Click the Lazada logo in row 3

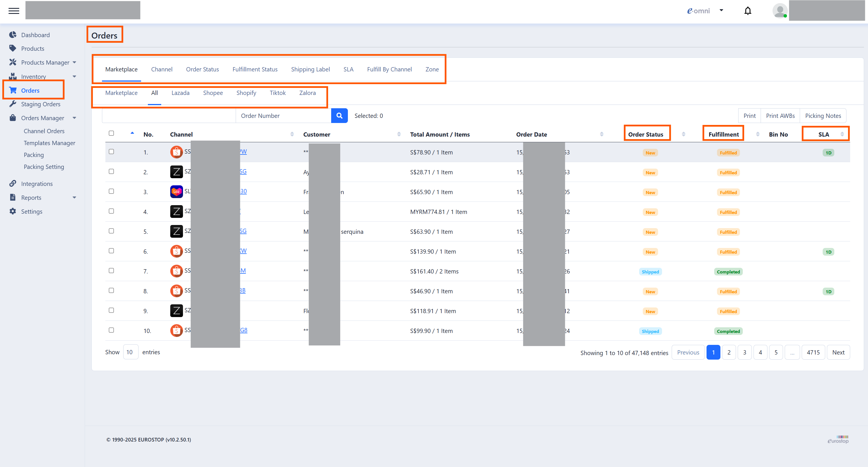pos(176,192)
